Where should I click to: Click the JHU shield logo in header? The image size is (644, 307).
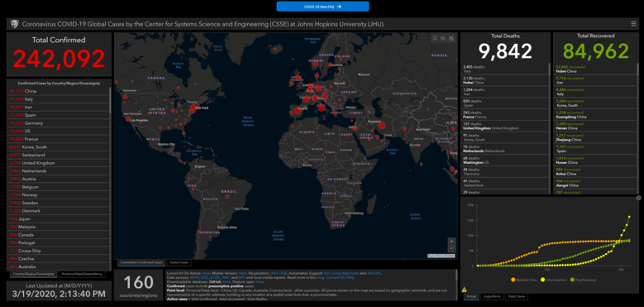pos(14,24)
